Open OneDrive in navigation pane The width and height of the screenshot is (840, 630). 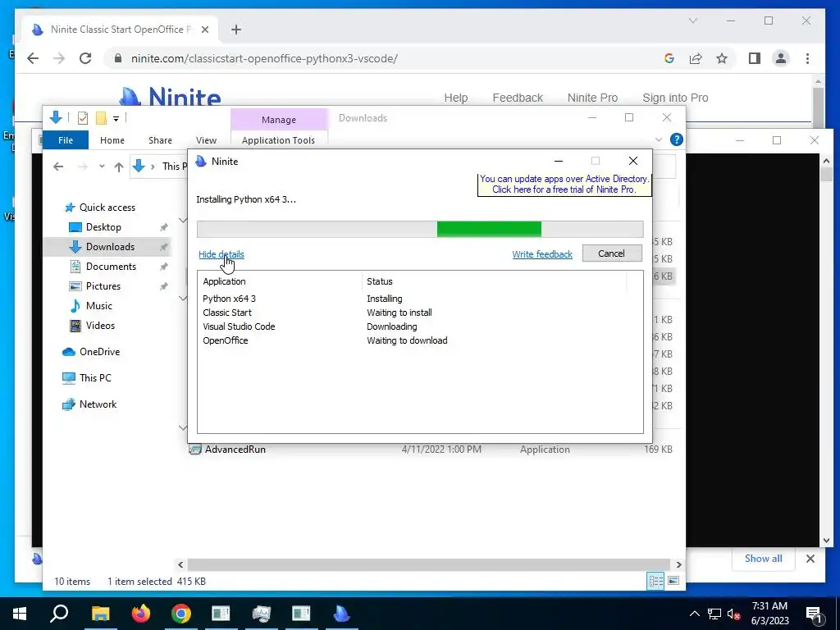99,352
